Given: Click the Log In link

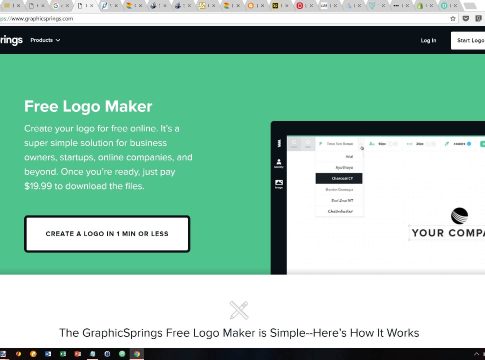Looking at the screenshot, I should [428, 40].
